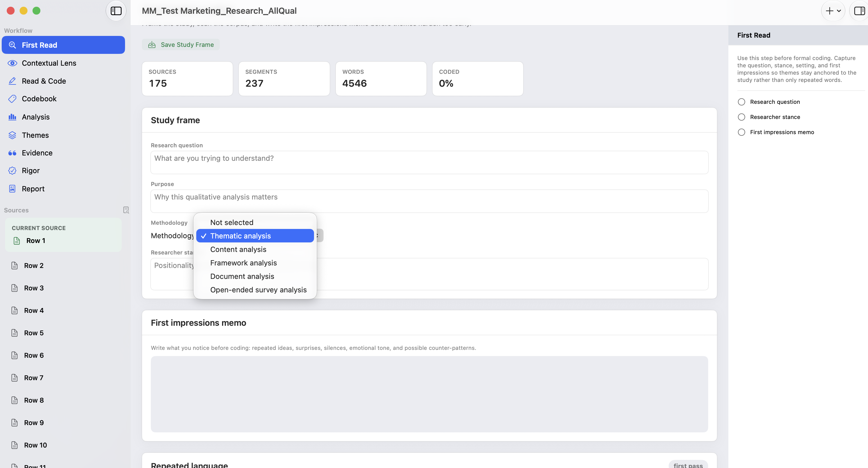Click the Researcher stance Positionality field
Screen dimensions: 868x468
pos(429,274)
